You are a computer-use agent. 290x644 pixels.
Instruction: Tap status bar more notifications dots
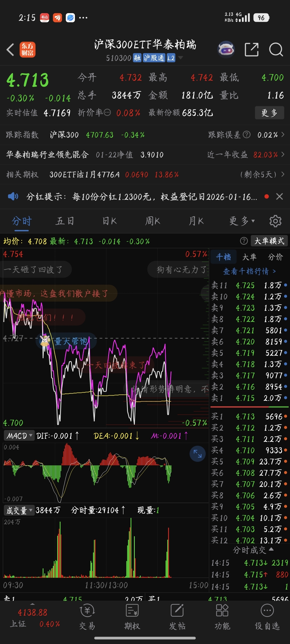83,18
